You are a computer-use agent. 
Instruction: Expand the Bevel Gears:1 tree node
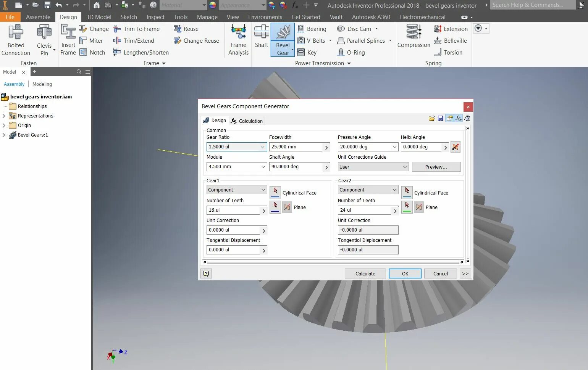click(5, 135)
